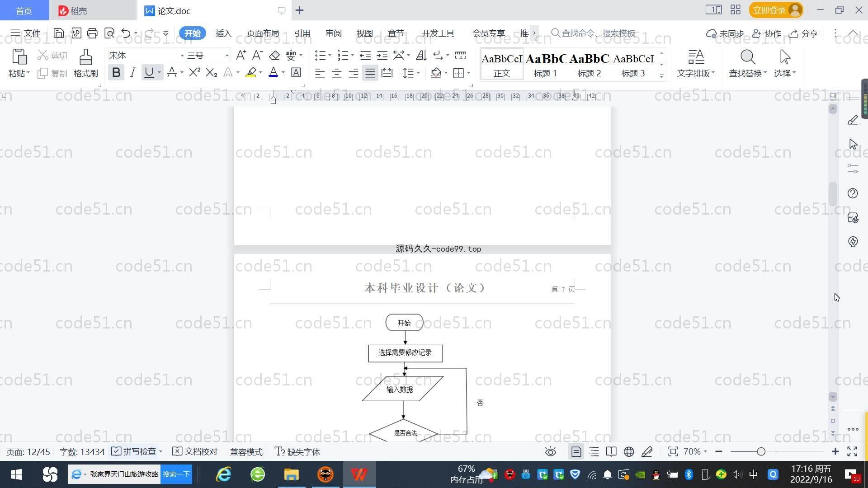868x488 pixels.
Task: Align text right
Action: (x=354, y=73)
